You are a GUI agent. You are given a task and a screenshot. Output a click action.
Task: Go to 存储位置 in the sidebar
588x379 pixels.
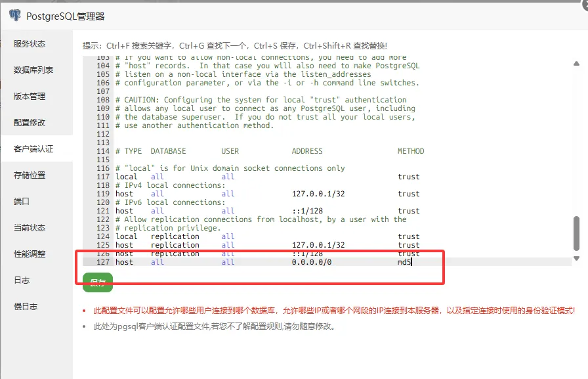pos(30,175)
